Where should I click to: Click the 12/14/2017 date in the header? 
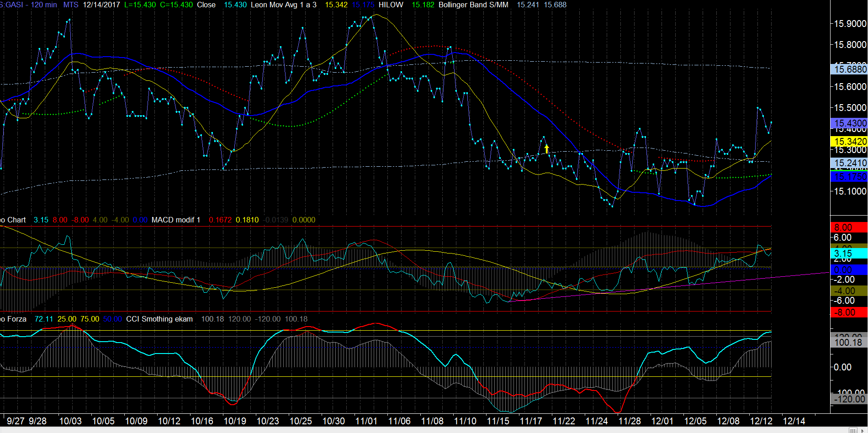click(x=101, y=5)
